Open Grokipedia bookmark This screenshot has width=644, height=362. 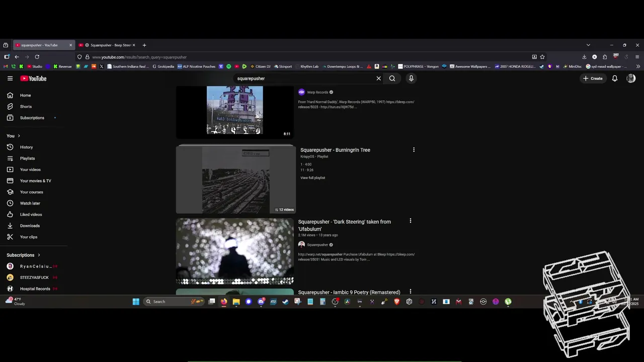point(163,66)
